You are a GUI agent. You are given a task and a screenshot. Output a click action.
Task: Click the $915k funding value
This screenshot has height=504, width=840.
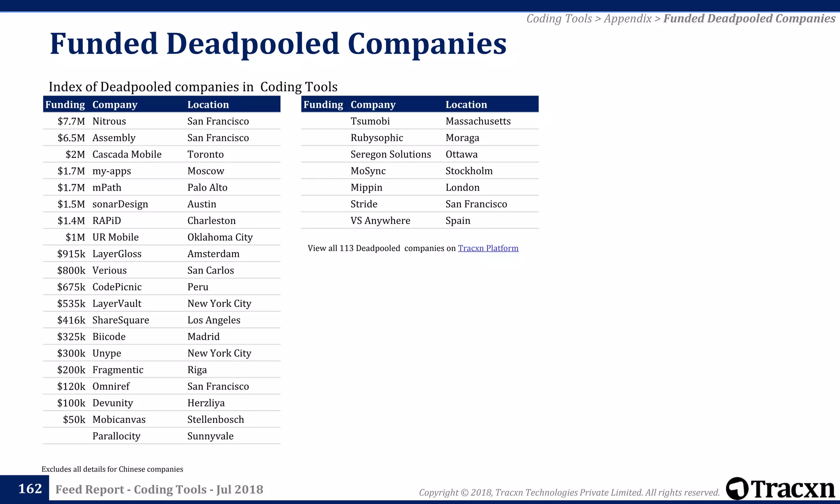71,254
